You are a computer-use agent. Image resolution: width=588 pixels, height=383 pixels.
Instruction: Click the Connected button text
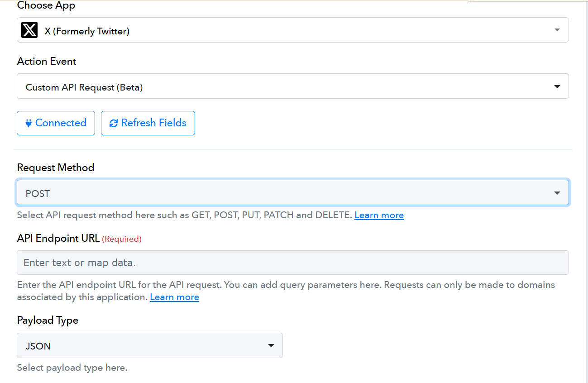[61, 123]
